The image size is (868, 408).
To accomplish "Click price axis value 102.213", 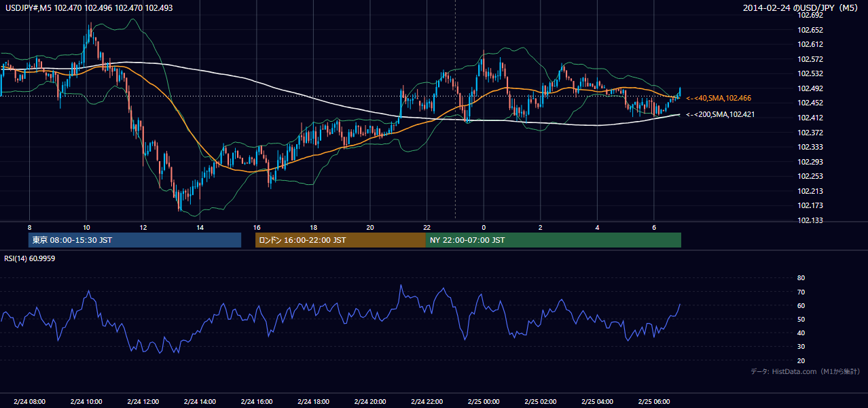I will point(810,191).
